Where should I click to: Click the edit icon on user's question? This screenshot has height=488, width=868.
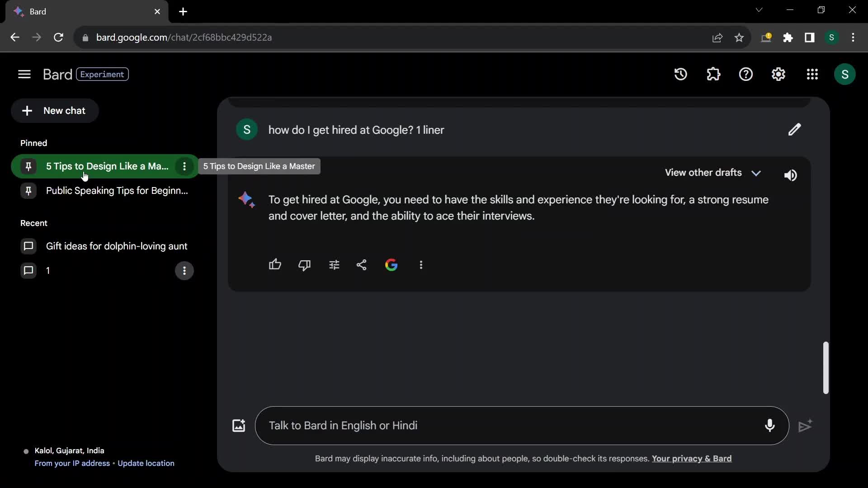click(x=794, y=130)
